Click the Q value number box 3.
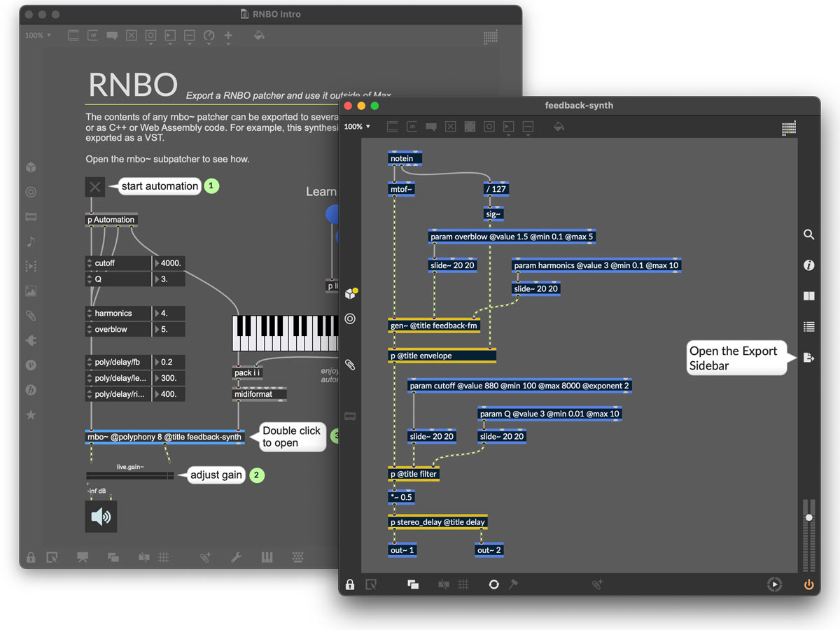Screen dimensions: 840x630 [x=169, y=279]
